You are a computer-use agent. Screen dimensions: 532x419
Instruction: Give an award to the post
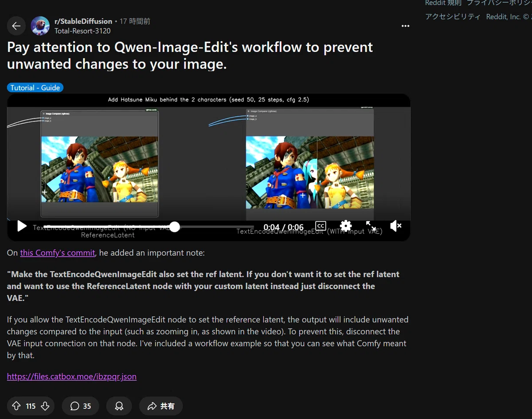click(x=119, y=406)
